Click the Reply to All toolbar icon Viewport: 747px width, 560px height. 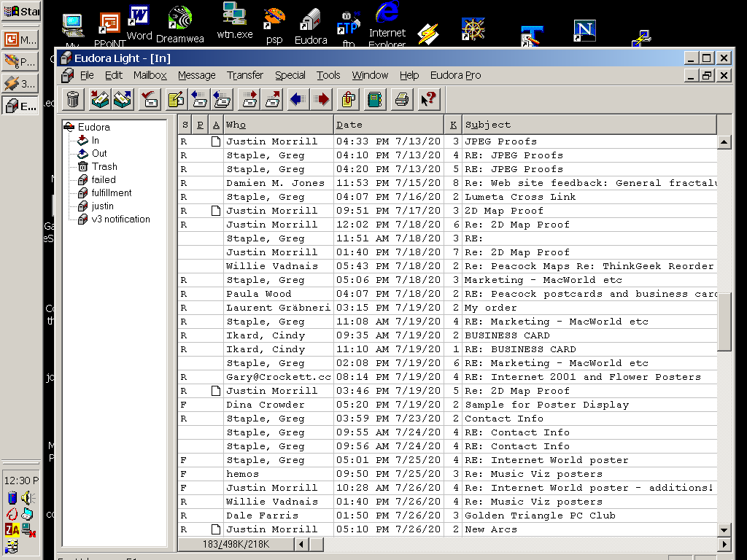click(x=222, y=99)
